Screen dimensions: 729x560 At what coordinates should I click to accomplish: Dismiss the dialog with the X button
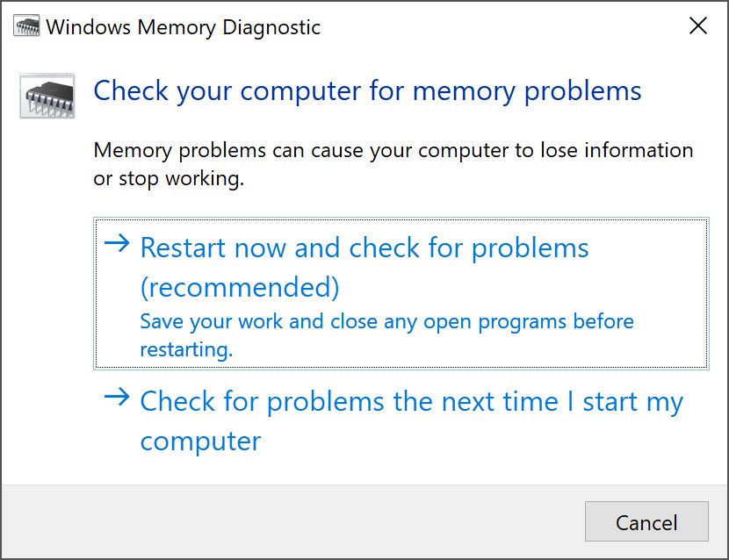(698, 25)
